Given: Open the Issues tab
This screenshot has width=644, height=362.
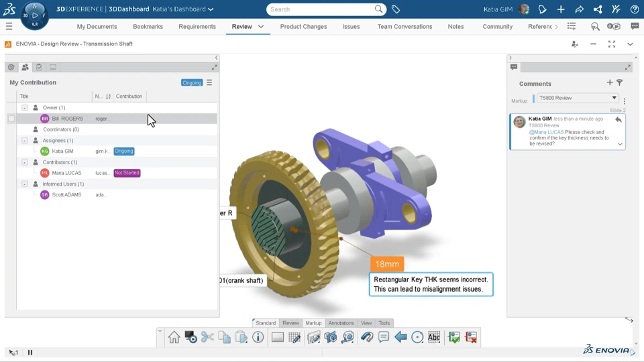Looking at the screenshot, I should click(x=351, y=27).
